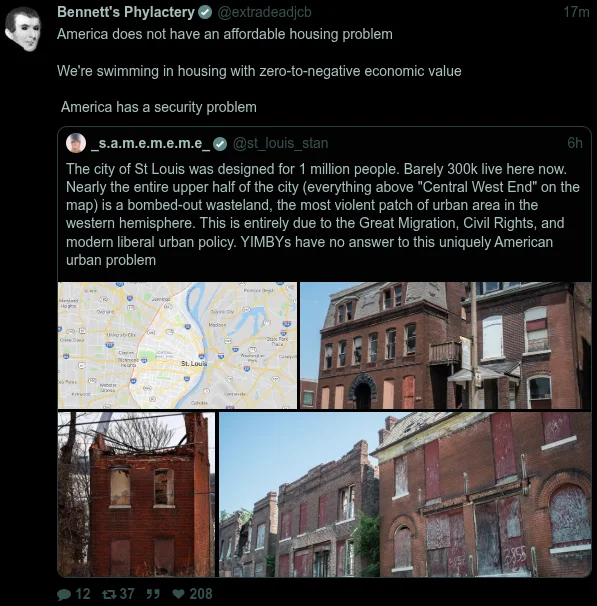The height and width of the screenshot is (606, 597).
Task: Open the St. Louis map image
Action: tap(177, 345)
